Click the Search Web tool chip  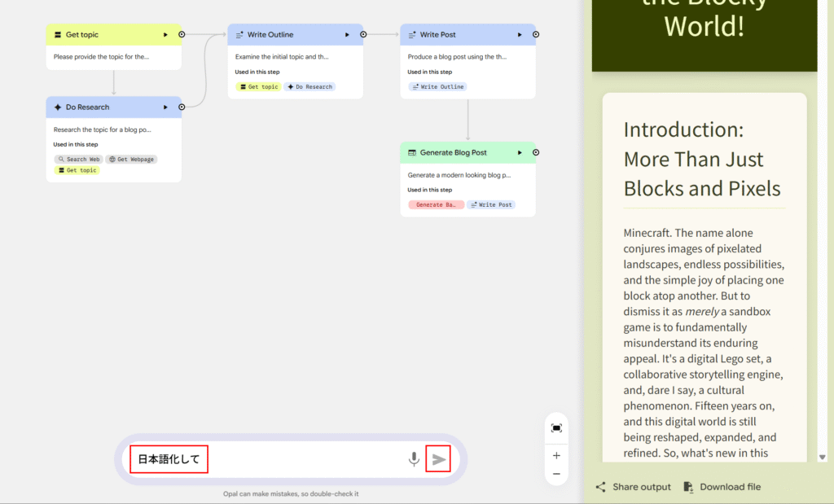coord(78,160)
